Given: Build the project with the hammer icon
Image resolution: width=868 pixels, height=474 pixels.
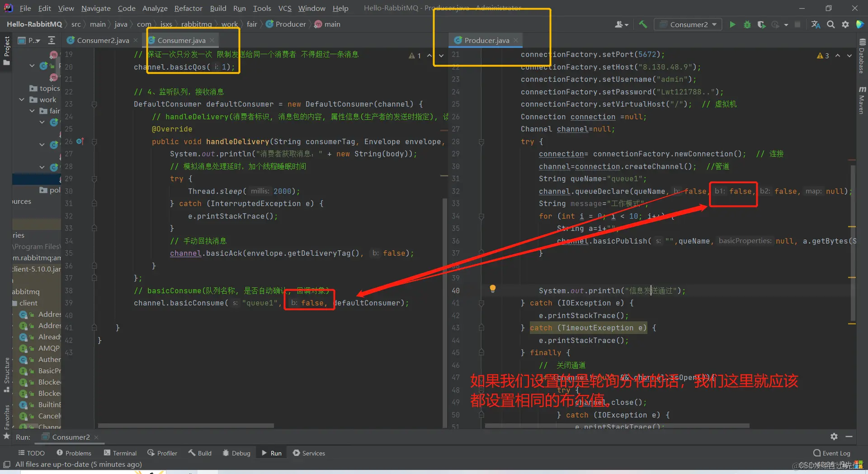Looking at the screenshot, I should [643, 24].
